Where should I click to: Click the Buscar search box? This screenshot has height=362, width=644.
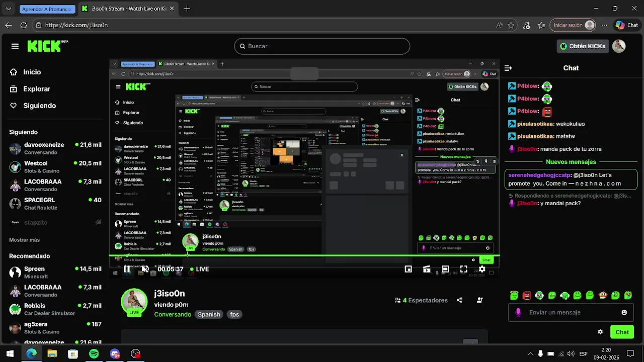322,46
